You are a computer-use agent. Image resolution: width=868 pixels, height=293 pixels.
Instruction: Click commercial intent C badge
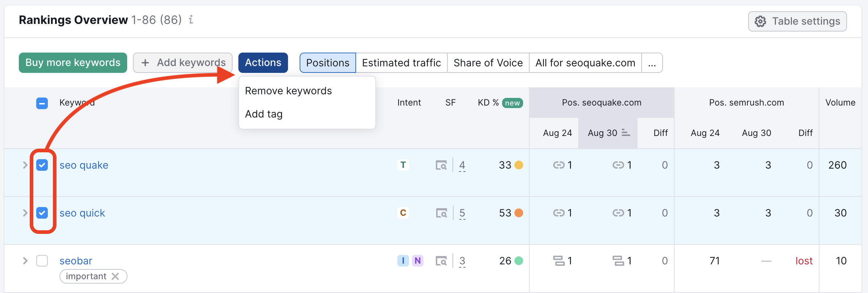pos(403,213)
